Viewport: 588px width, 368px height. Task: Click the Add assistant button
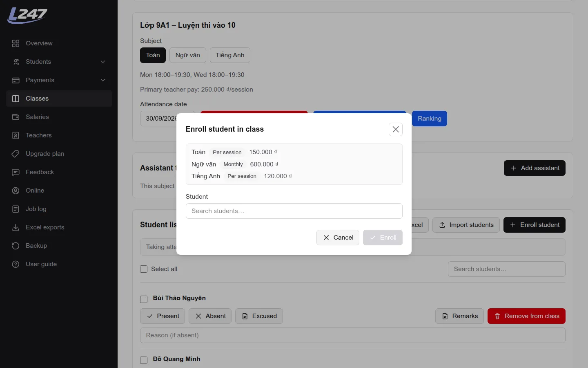[535, 168]
